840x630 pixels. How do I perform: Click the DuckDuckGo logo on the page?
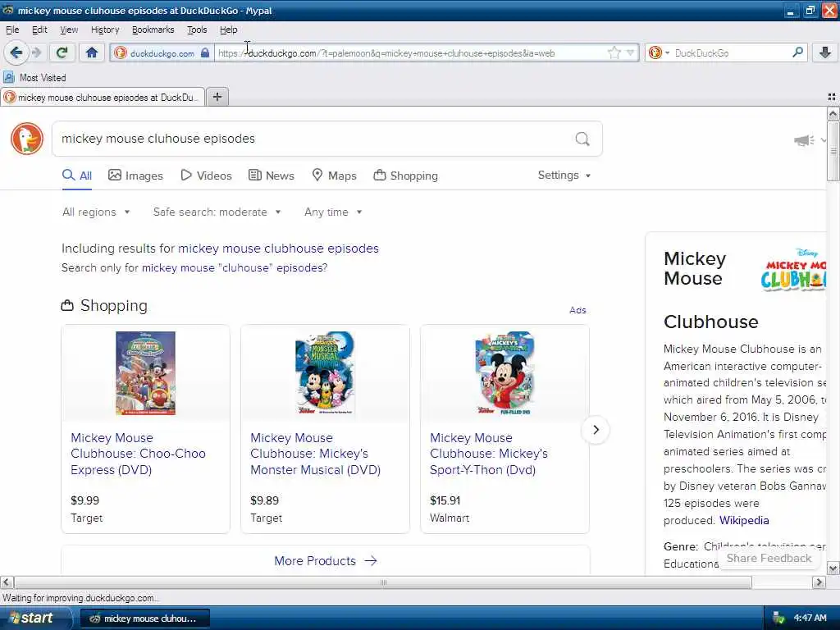click(x=27, y=138)
